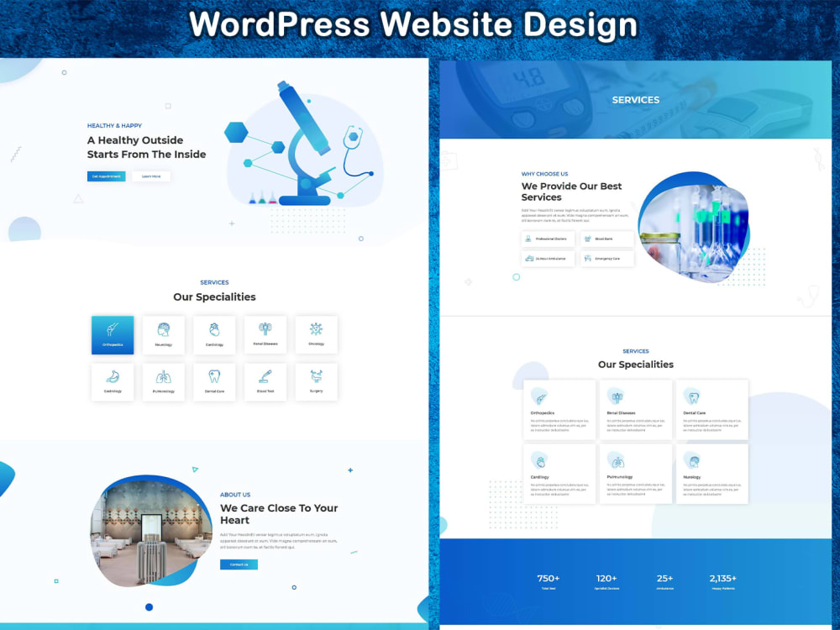Click the Get Appointment button
The height and width of the screenshot is (630, 840).
coord(106,176)
